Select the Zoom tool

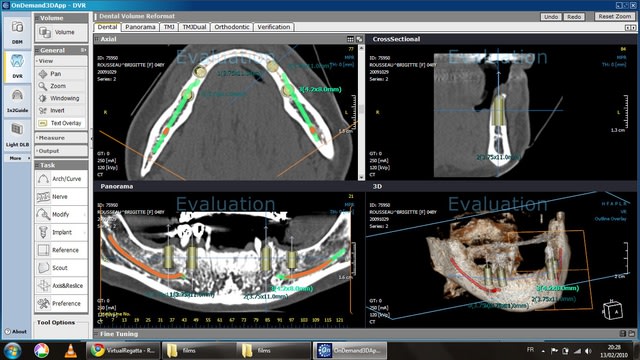(61, 86)
